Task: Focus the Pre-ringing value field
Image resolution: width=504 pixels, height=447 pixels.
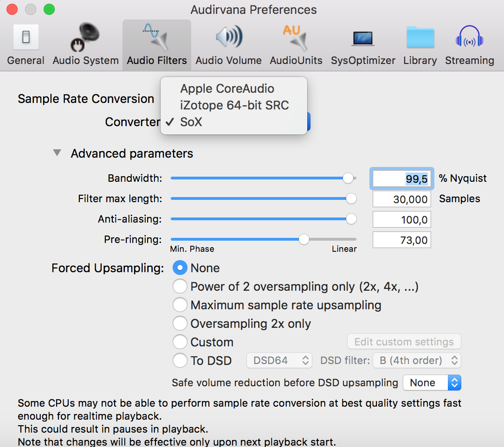Action: [x=402, y=240]
